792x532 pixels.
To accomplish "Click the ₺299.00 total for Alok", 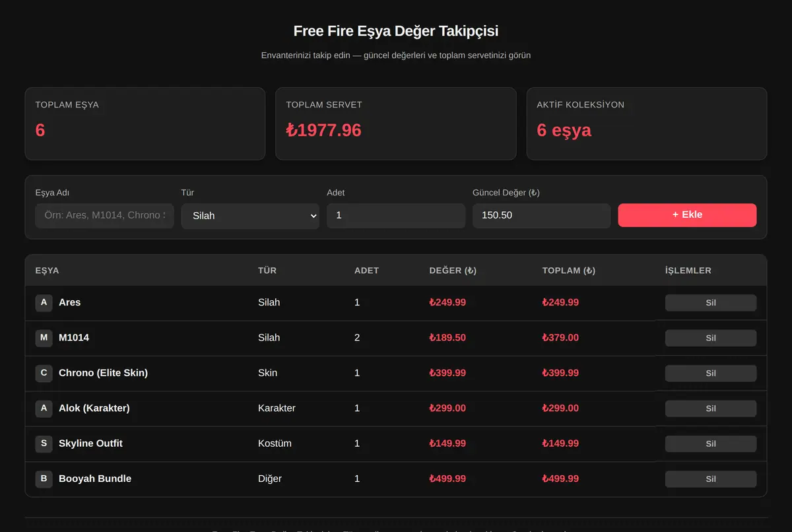I will (560, 408).
